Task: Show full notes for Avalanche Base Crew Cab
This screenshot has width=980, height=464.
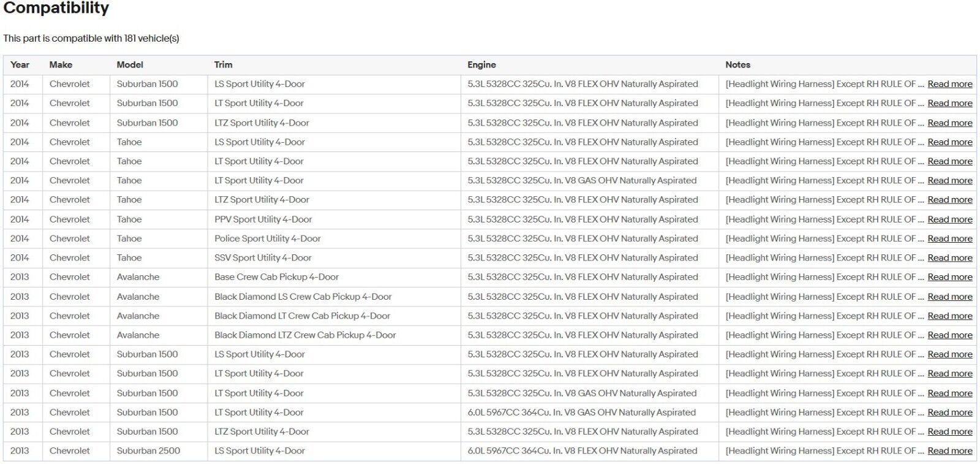Action: 949,277
